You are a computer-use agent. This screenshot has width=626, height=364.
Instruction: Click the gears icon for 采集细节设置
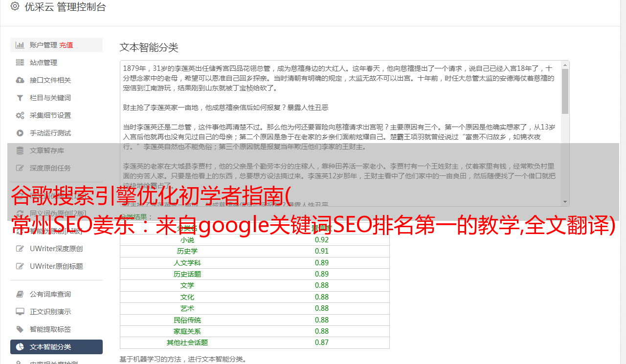pyautogui.click(x=20, y=115)
